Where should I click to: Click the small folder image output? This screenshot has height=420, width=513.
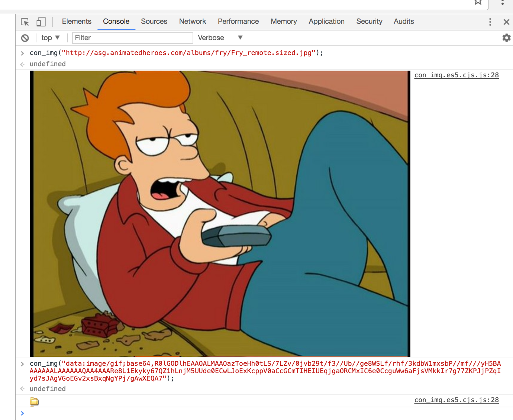tap(34, 401)
